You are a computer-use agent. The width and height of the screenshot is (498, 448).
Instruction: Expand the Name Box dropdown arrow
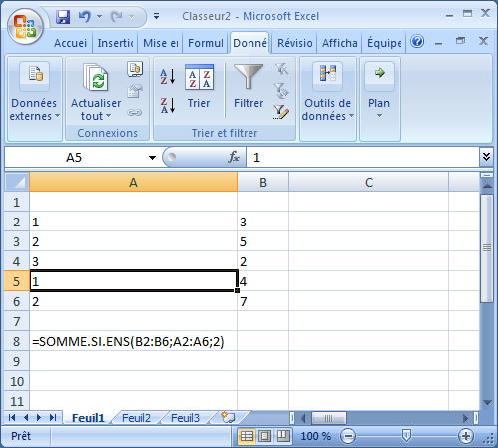point(152,158)
